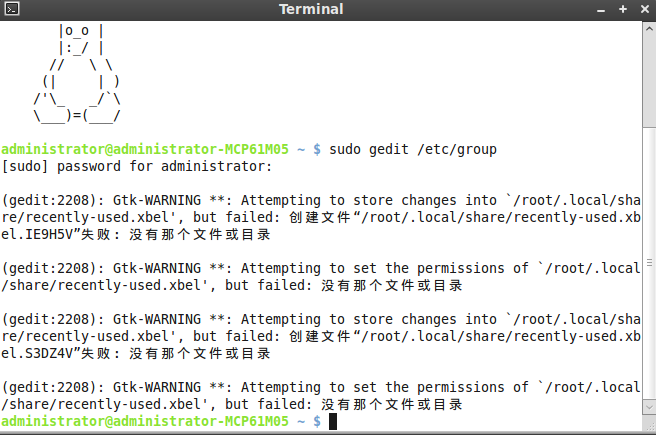This screenshot has width=656, height=435.
Task: Close the Terminal window
Action: [x=645, y=9]
